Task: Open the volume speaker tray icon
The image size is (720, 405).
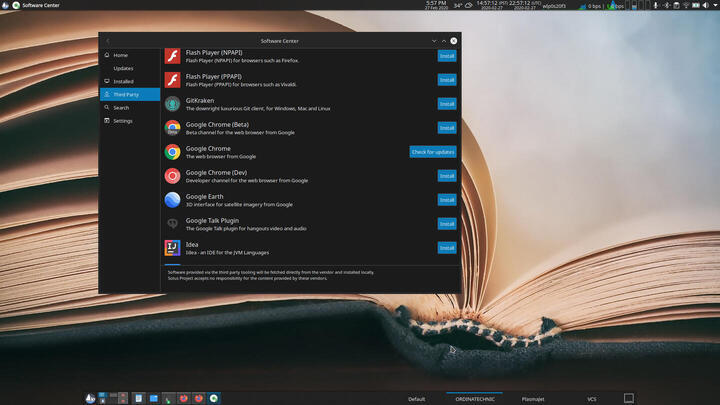Action: [705, 6]
